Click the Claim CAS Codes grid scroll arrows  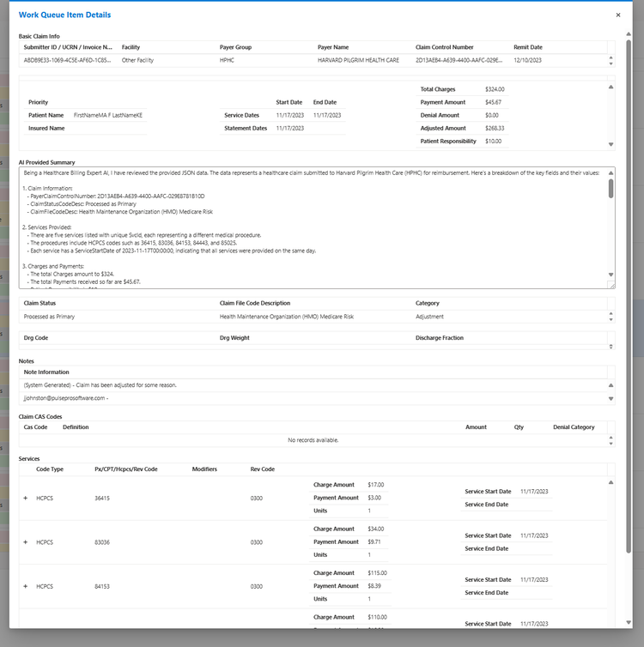[611, 441]
